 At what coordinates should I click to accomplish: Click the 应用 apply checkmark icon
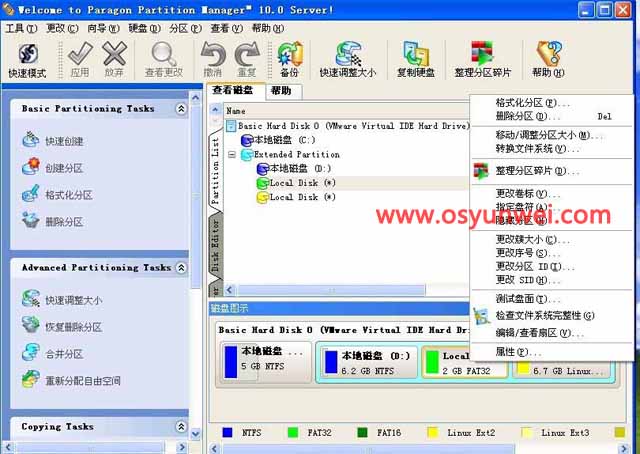80,54
